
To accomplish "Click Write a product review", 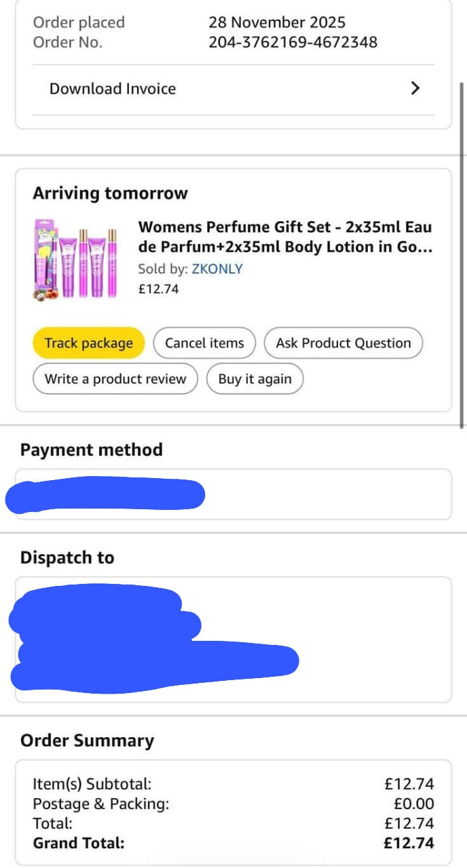I will coord(115,379).
